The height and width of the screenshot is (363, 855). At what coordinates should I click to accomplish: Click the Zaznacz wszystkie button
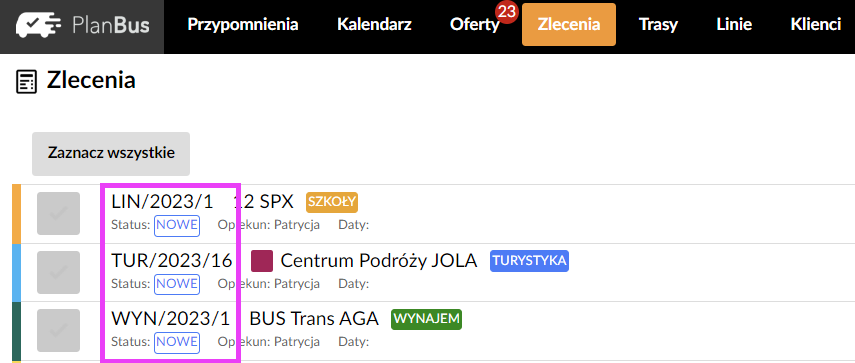pyautogui.click(x=111, y=154)
